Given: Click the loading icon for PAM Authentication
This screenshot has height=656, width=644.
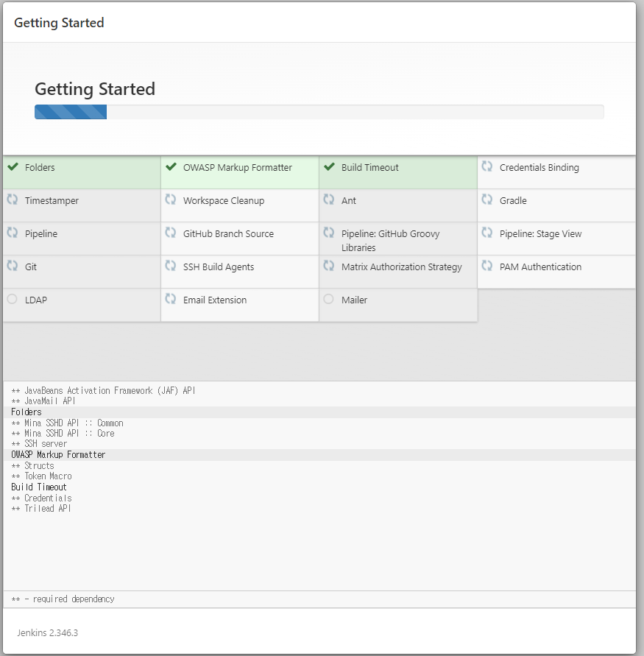Looking at the screenshot, I should coord(486,266).
